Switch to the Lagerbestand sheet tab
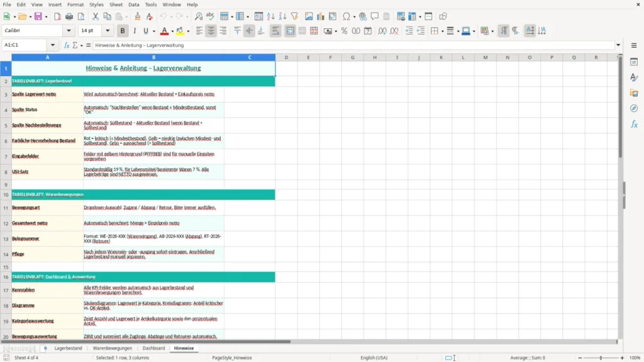 [x=68, y=348]
